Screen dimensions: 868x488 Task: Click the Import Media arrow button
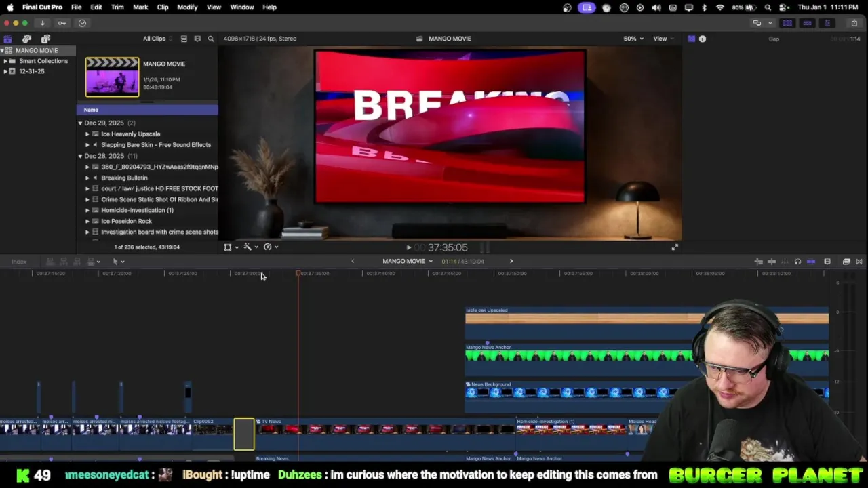coord(42,23)
